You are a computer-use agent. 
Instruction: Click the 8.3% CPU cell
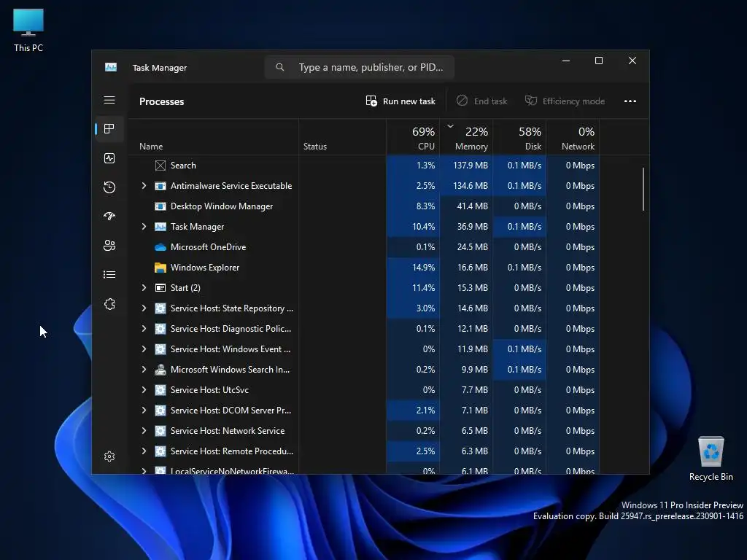(413, 206)
